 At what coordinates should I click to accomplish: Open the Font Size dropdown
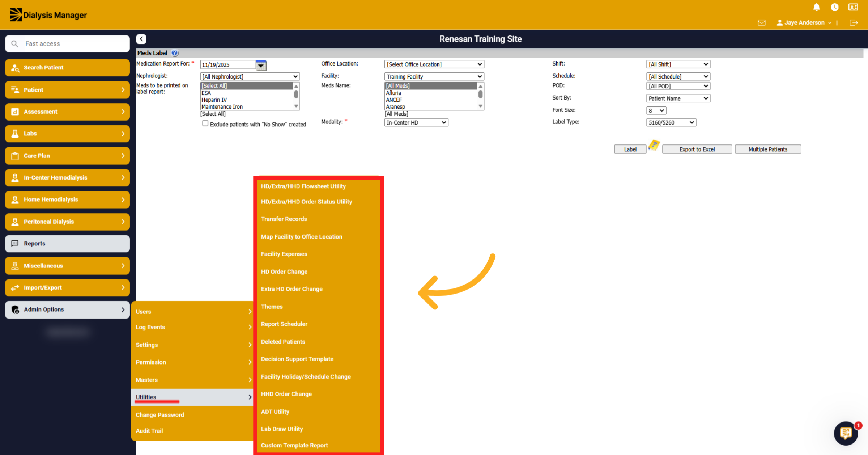(656, 110)
